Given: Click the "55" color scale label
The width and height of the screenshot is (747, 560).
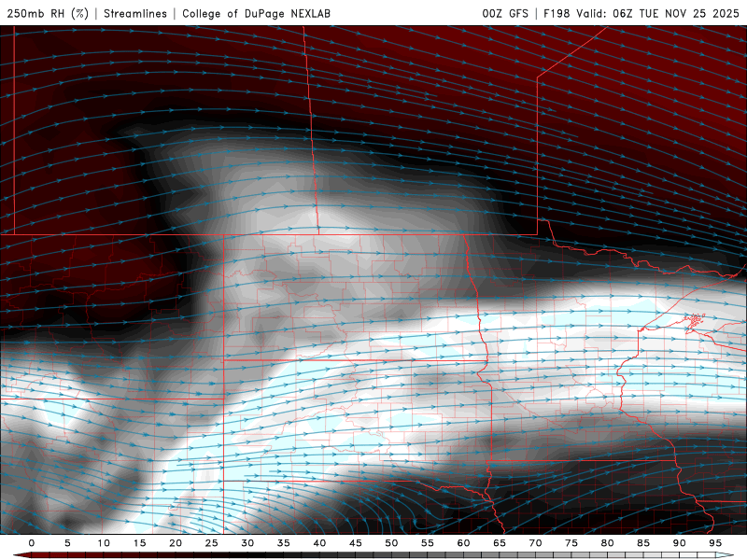Looking at the screenshot, I should coord(427,543).
